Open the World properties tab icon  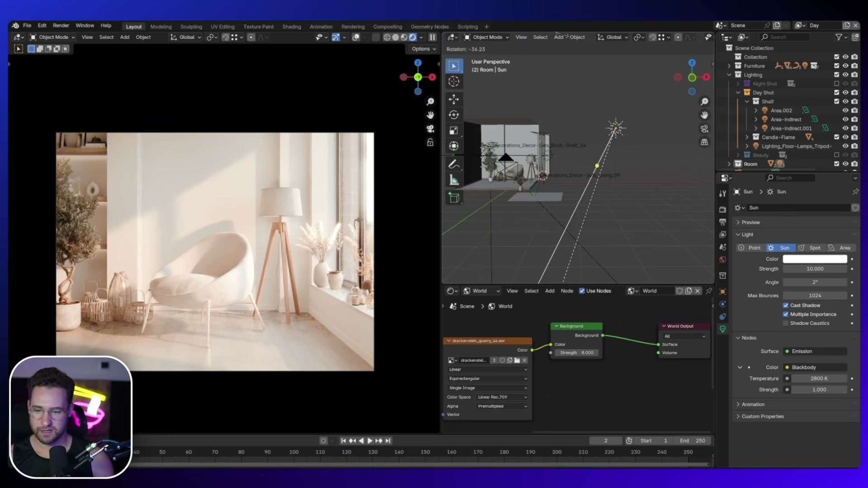point(722,259)
